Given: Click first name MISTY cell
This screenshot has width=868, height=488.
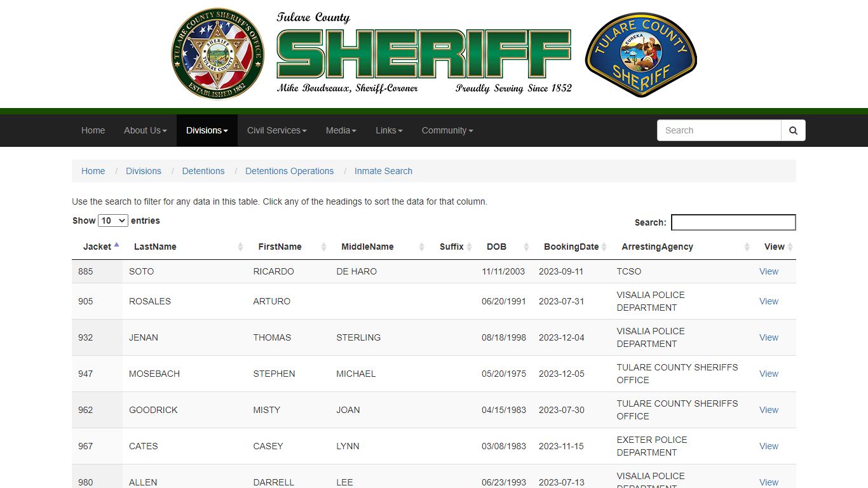Looking at the screenshot, I should click(x=288, y=410).
